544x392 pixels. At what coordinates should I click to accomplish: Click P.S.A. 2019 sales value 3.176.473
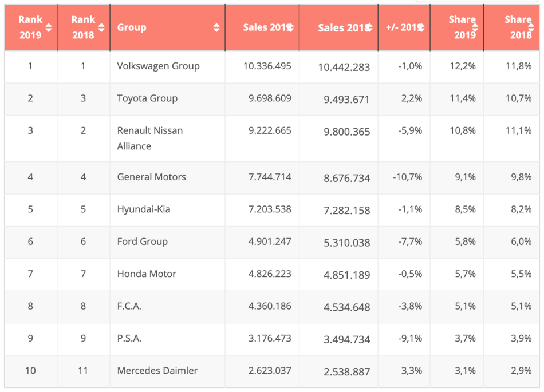click(x=270, y=338)
